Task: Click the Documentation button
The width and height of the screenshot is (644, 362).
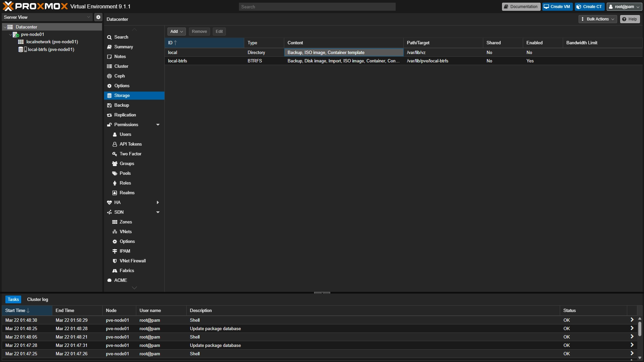Action: 521,7
